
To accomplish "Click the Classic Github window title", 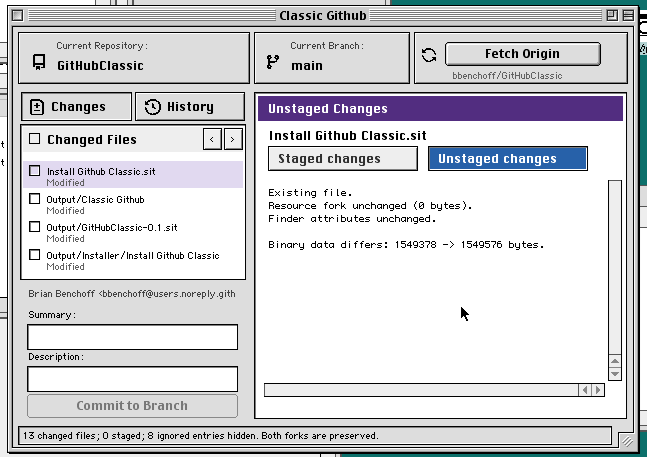I will coord(323,16).
